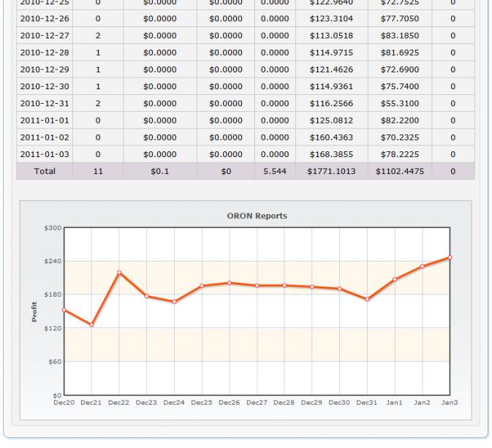Select the 2010-12-31 date cell
The image size is (492, 448).
[45, 103]
